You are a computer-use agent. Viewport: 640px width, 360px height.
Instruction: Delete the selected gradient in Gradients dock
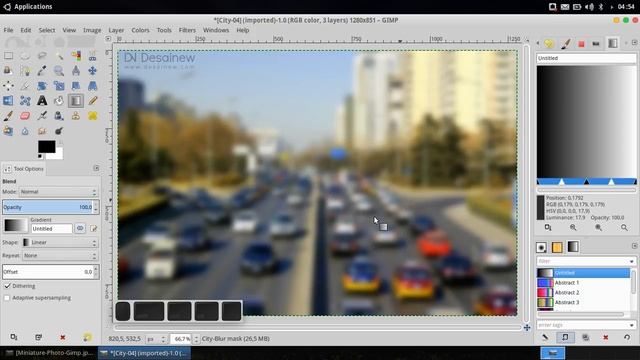606,337
